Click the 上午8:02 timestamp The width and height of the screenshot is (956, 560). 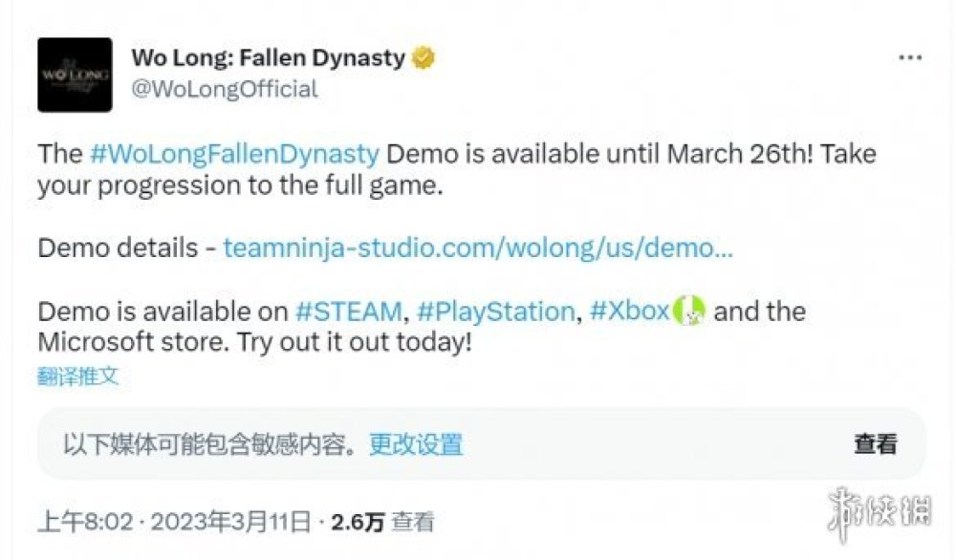coord(82,522)
